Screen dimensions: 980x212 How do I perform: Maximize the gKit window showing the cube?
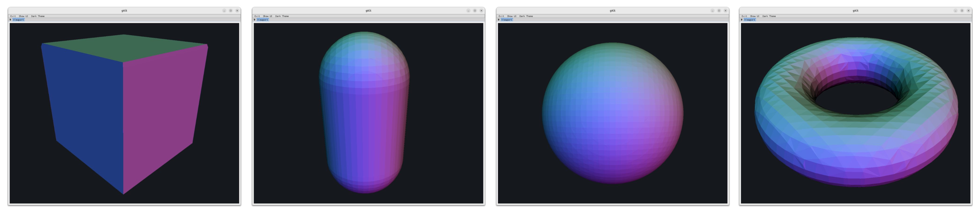(231, 11)
